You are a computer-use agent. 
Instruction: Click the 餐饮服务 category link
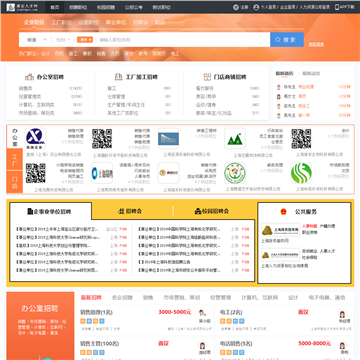click(205, 88)
